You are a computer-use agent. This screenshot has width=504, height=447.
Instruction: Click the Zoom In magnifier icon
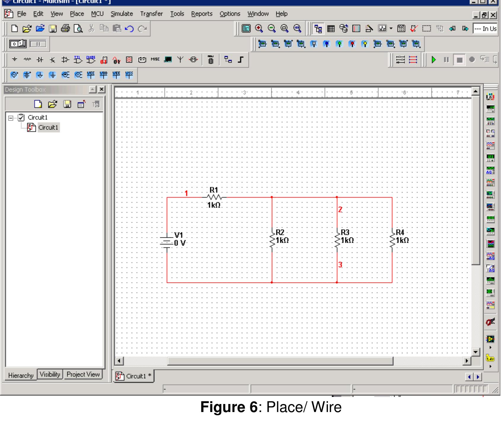point(259,28)
